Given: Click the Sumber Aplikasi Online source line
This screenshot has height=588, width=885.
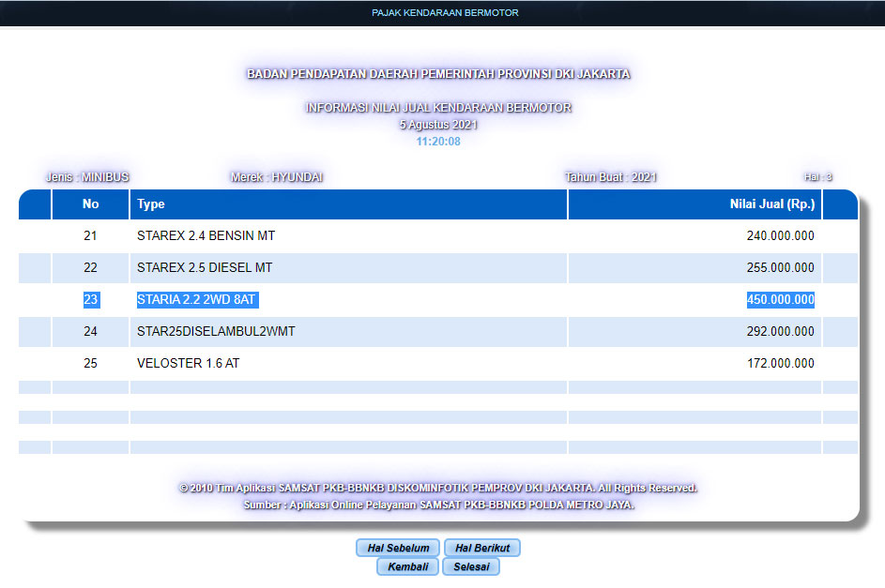Looking at the screenshot, I should pos(438,505).
